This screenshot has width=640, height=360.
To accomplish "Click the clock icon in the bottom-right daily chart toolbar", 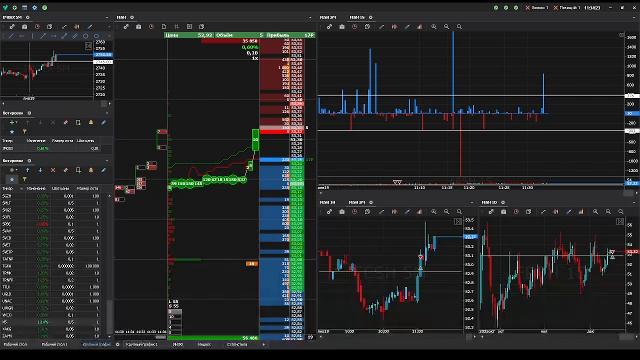I will [516, 211].
